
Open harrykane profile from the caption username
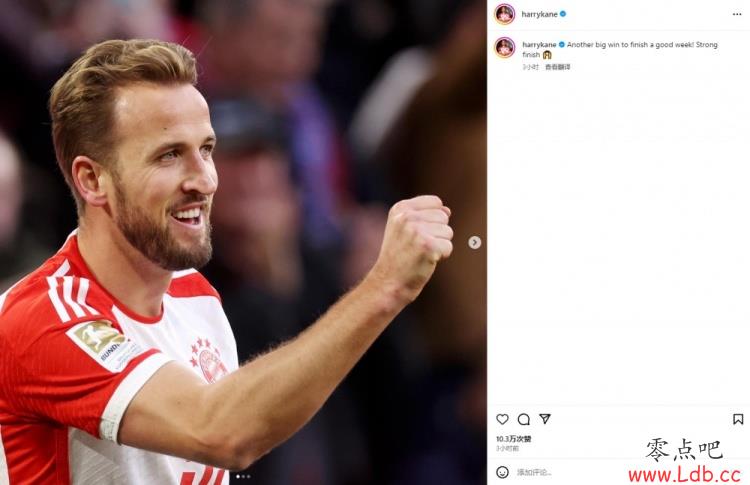(539, 44)
